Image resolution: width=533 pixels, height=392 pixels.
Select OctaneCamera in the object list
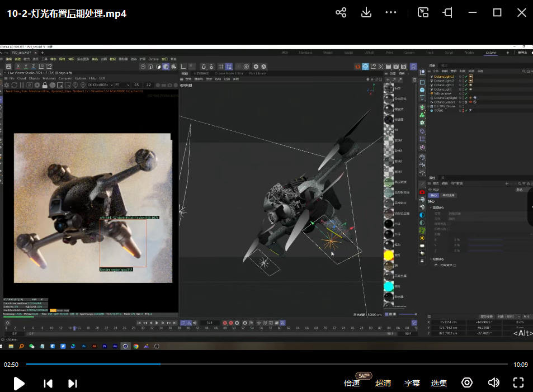point(445,102)
